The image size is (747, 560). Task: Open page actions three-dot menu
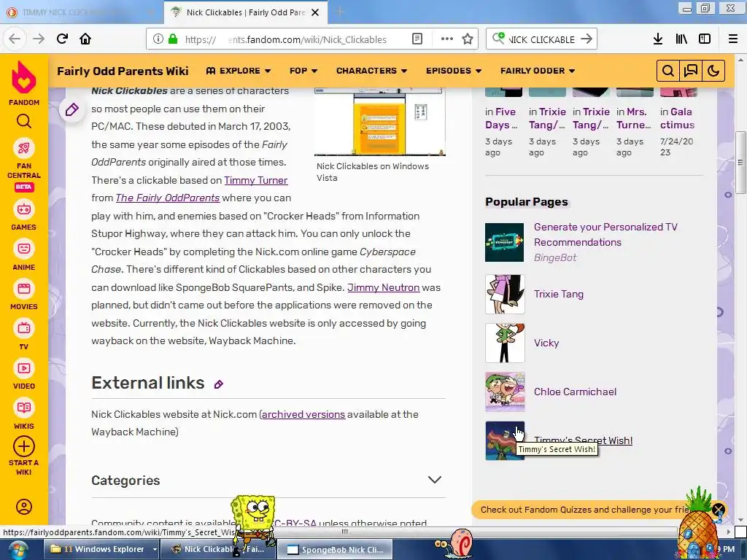[x=447, y=39]
